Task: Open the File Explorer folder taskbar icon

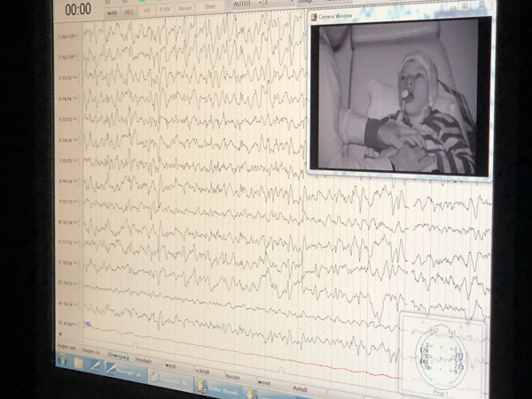Action: point(78,364)
